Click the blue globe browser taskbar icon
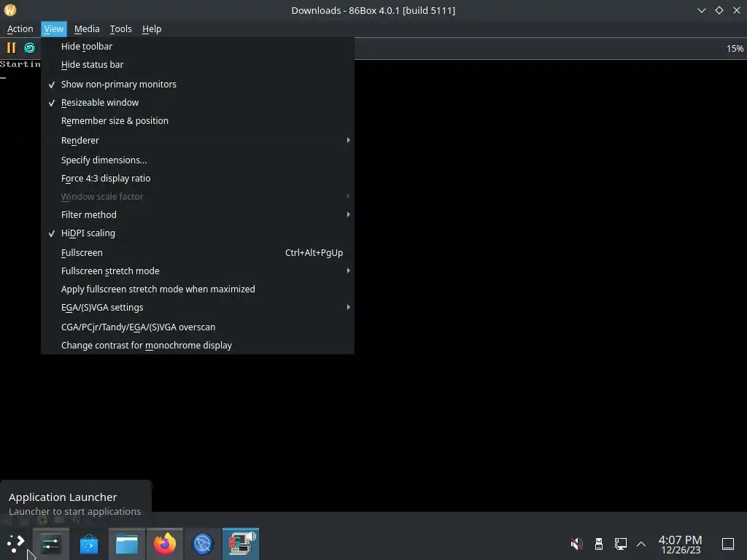Screen dimensions: 747x560 203,543
